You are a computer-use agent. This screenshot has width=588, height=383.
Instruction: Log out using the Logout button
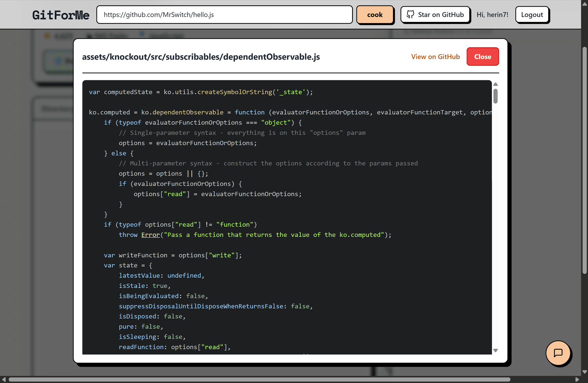coord(532,15)
